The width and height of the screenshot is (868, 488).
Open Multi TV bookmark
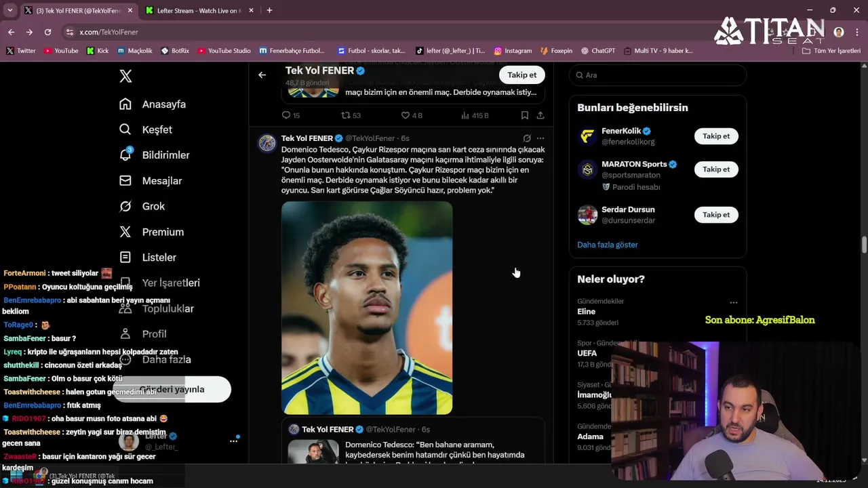point(658,51)
